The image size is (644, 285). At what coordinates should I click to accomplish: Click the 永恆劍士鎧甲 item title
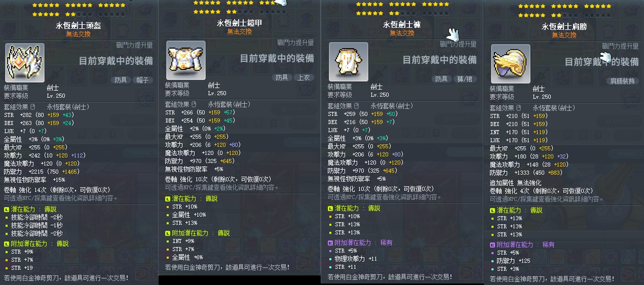[240, 23]
